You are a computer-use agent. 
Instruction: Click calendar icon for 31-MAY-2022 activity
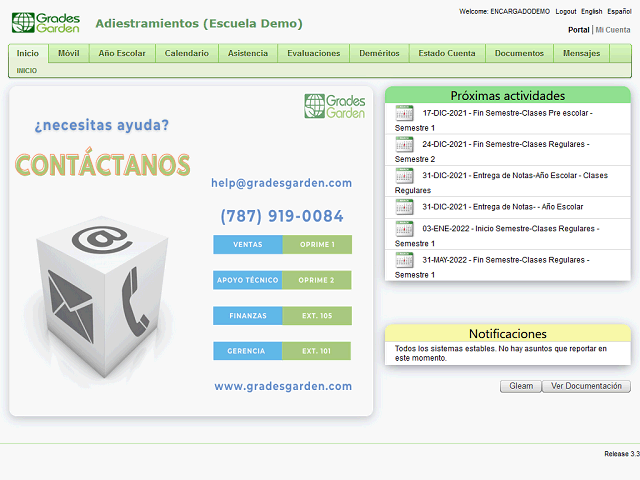(x=404, y=260)
